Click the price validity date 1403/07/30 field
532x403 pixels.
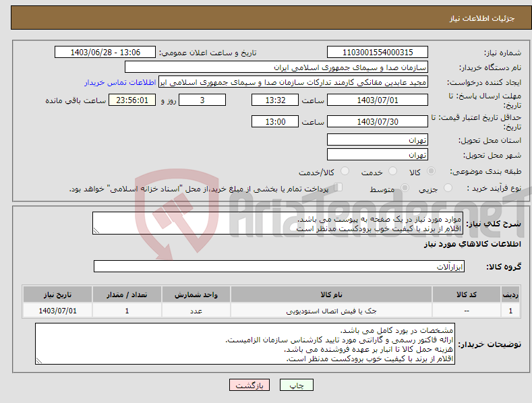point(378,121)
